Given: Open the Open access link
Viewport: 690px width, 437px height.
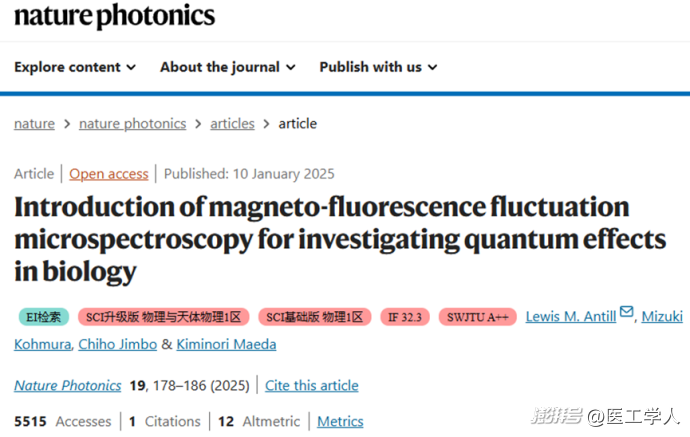Looking at the screenshot, I should point(109,174).
